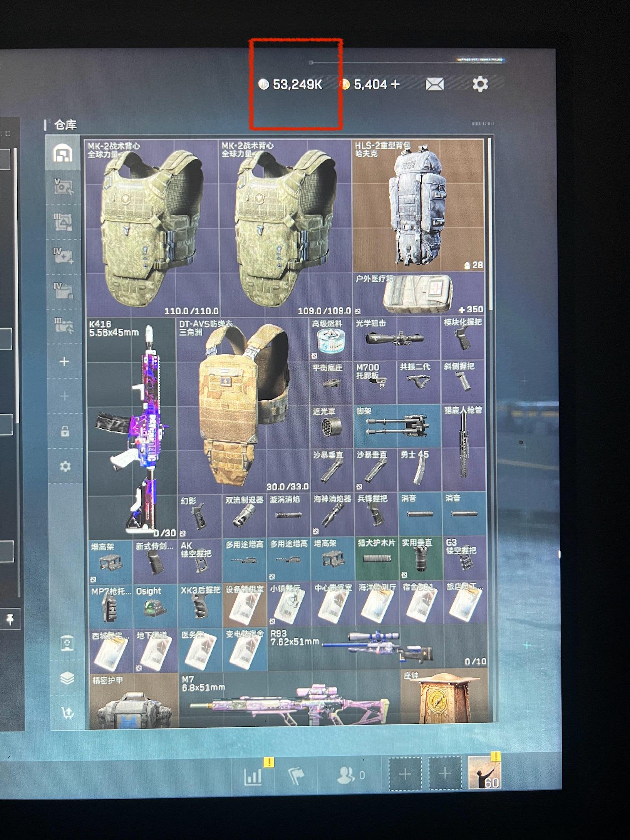This screenshot has width=630, height=840.
Task: Select the MK-2 vest with 110.0/110.0 durability
Action: (152, 228)
